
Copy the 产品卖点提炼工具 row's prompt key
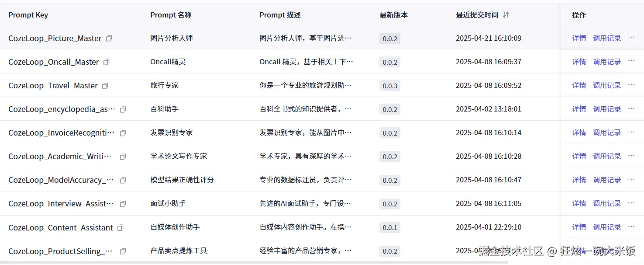pyautogui.click(x=123, y=251)
